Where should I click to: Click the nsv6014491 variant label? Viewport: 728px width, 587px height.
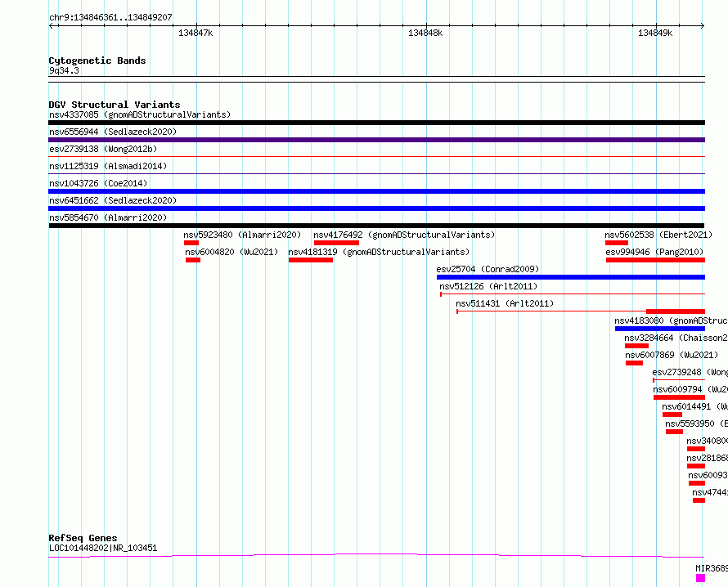694,406
